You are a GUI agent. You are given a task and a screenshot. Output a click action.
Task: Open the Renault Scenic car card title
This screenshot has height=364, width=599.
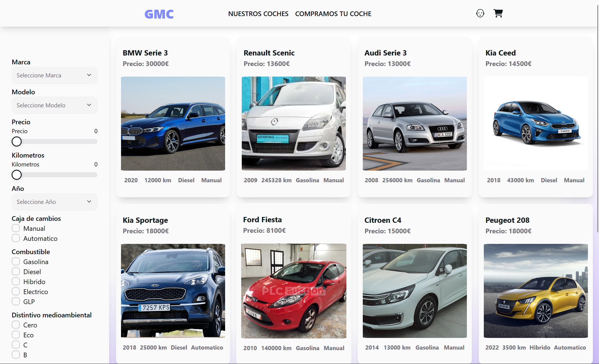pyautogui.click(x=269, y=53)
